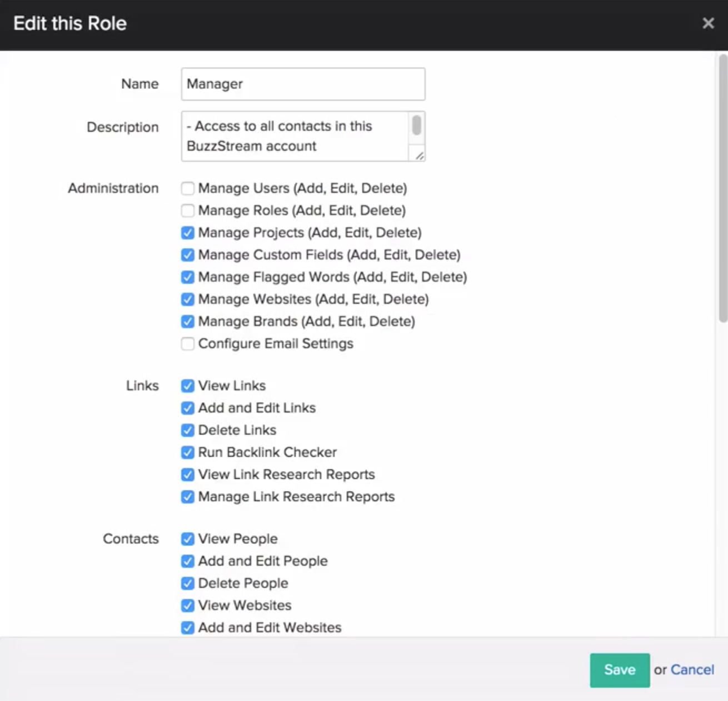The image size is (728, 701).
Task: Click the Description box resize handle
Action: (420, 156)
